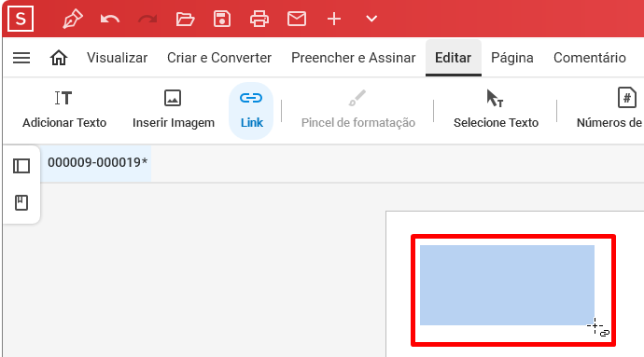Send by email with the envelope icon
Viewport: 644px width, 357px height.
pyautogui.click(x=297, y=19)
